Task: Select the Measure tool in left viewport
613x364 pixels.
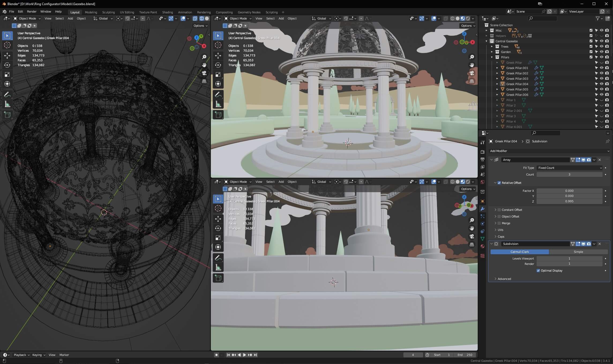Action: pyautogui.click(x=7, y=104)
